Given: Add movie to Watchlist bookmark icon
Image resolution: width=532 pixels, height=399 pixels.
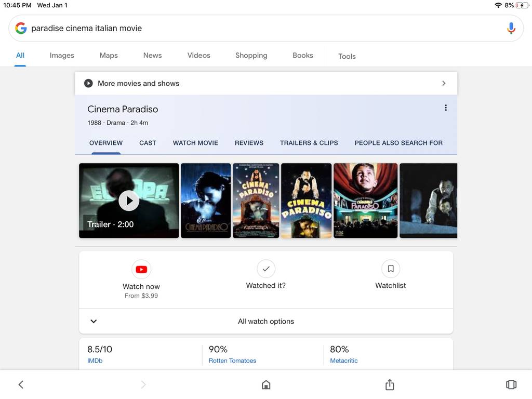Looking at the screenshot, I should [391, 269].
